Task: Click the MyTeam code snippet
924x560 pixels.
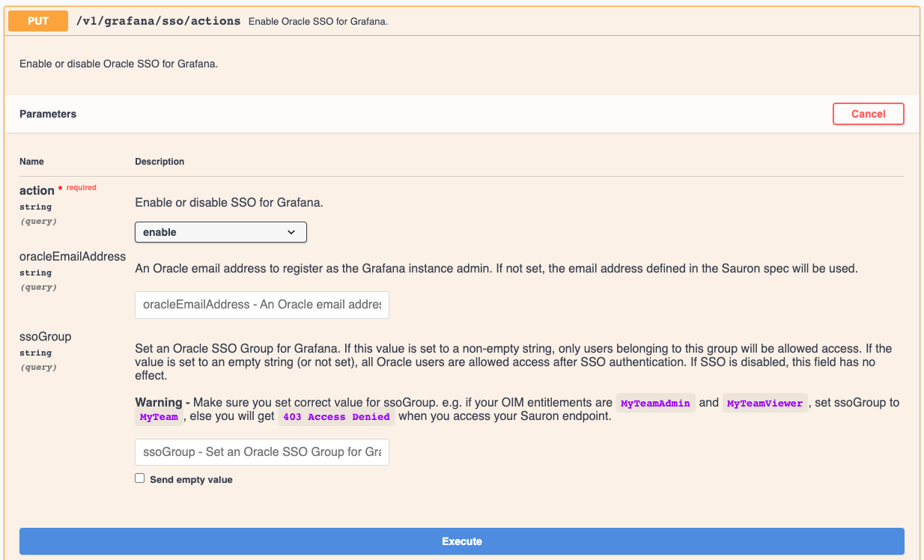Action: pyautogui.click(x=159, y=417)
